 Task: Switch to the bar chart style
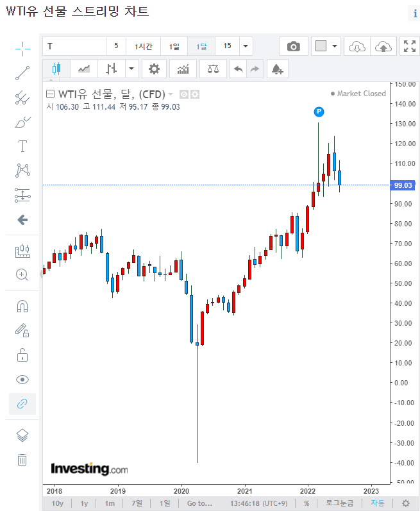click(112, 69)
